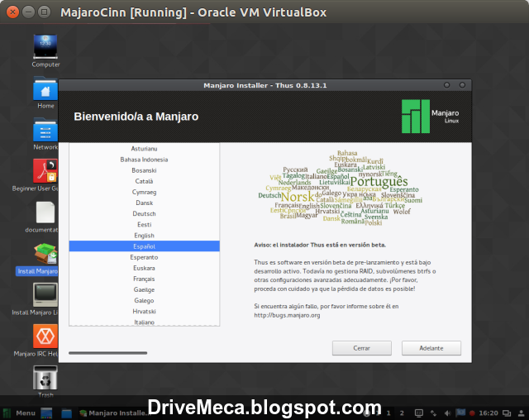Click the Adelante button
529x420 pixels.
tap(431, 348)
